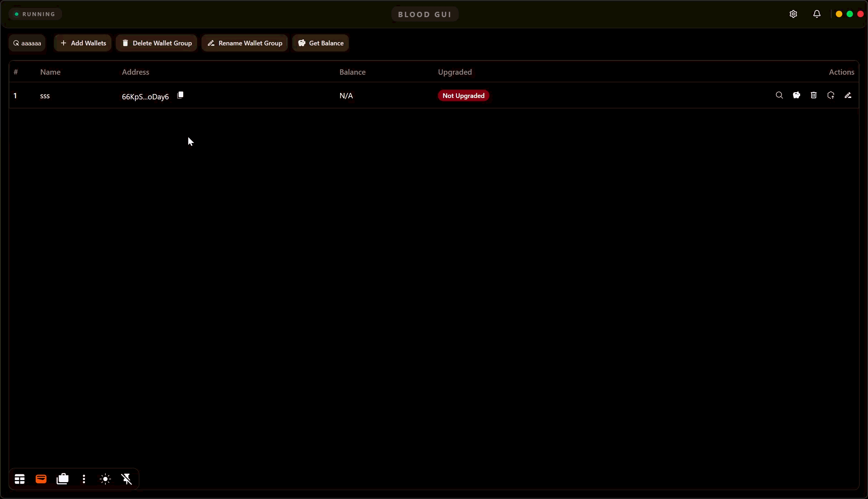This screenshot has width=868, height=499.
Task: Delete wallet sss using the trash icon
Action: pos(813,95)
